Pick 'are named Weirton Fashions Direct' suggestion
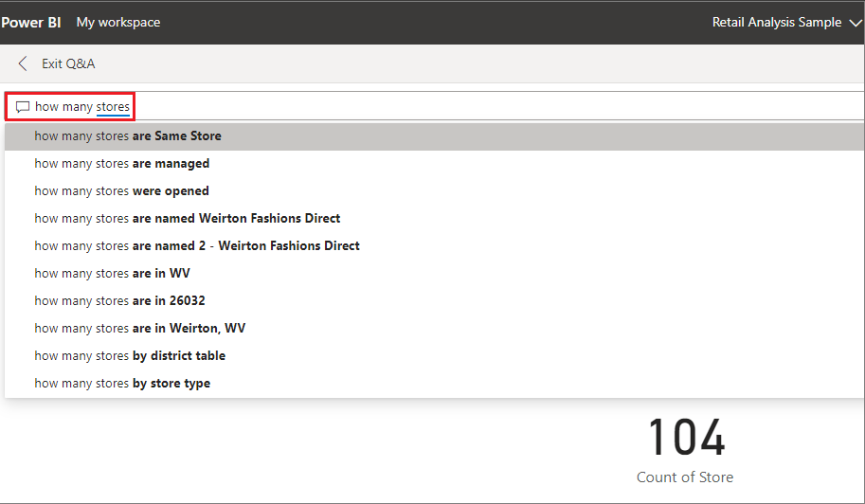 [x=434, y=218]
